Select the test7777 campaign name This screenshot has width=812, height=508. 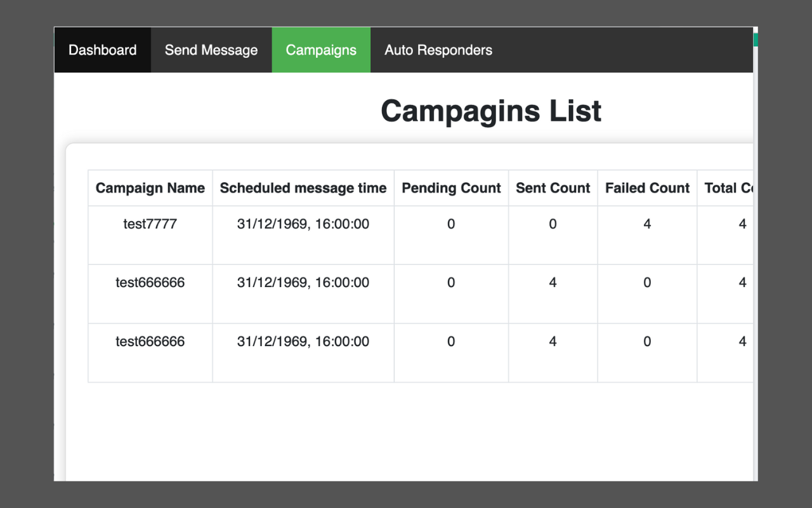coord(150,224)
